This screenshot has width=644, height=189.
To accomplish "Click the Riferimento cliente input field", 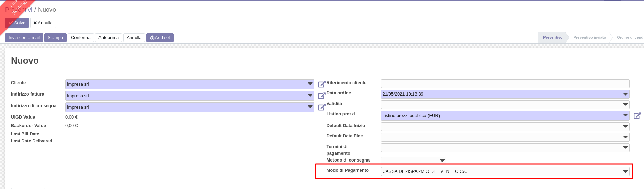I will 505,84.
